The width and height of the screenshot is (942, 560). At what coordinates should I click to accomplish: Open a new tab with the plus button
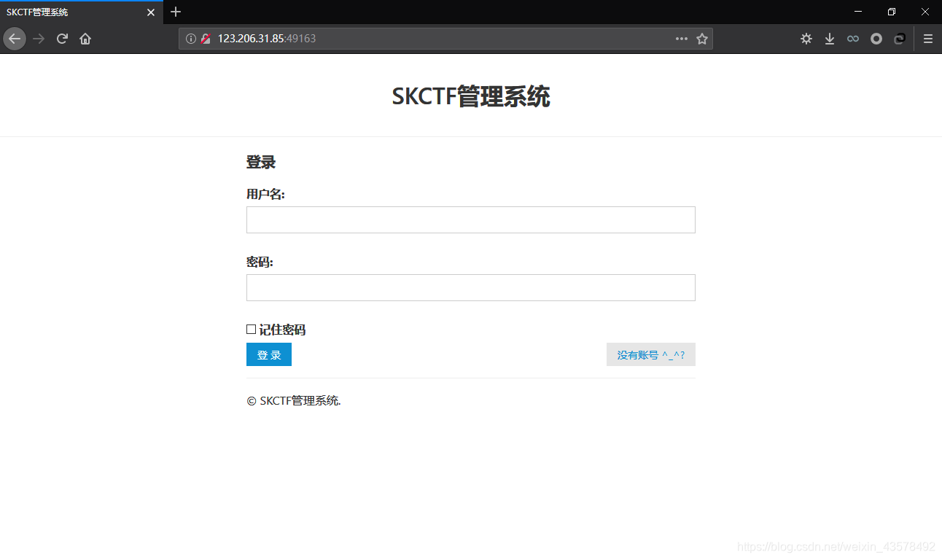tap(175, 12)
